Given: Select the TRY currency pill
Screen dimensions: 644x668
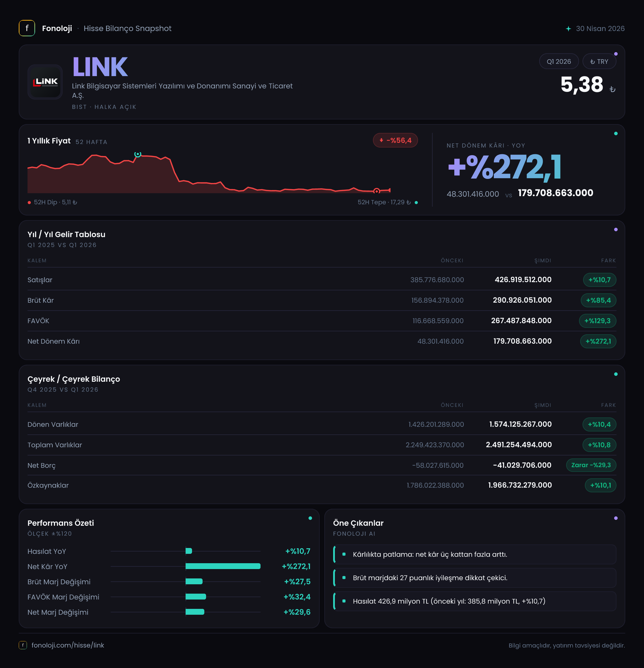Looking at the screenshot, I should [x=599, y=61].
